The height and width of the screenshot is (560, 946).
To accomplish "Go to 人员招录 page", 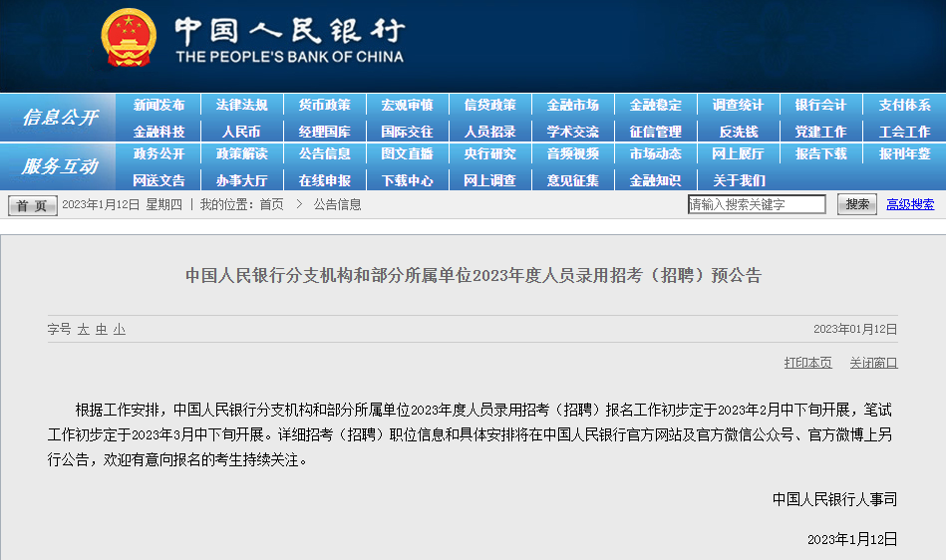I will tap(489, 132).
